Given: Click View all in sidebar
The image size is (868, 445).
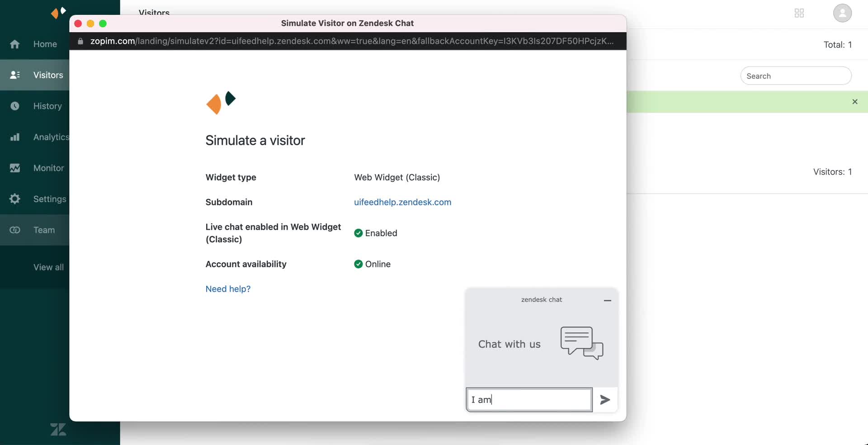Looking at the screenshot, I should tap(48, 267).
